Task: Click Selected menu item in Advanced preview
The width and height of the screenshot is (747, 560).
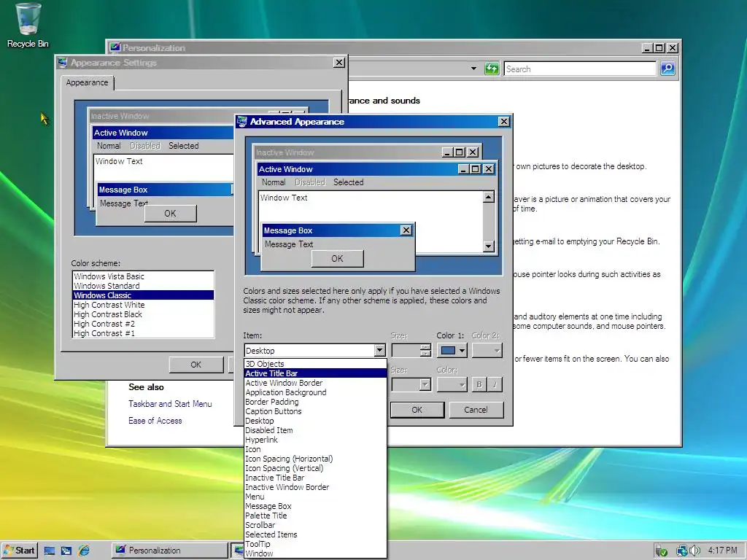Action: click(348, 182)
